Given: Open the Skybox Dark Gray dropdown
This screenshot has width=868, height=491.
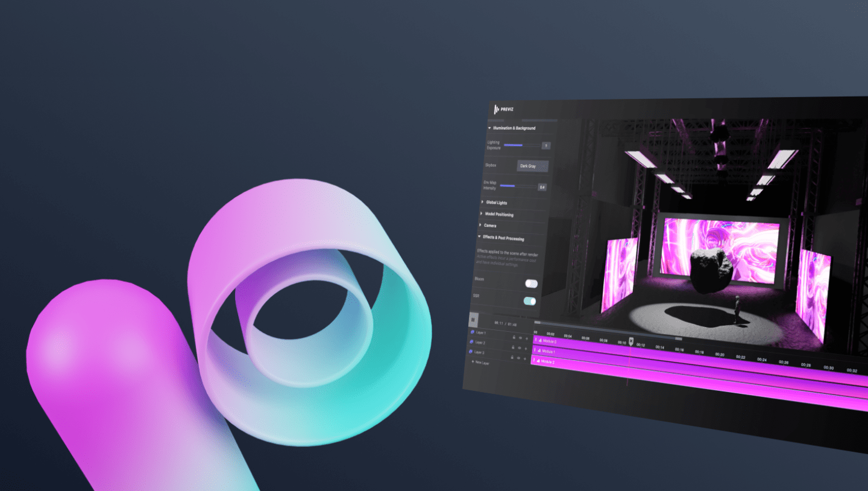Looking at the screenshot, I should point(532,166).
